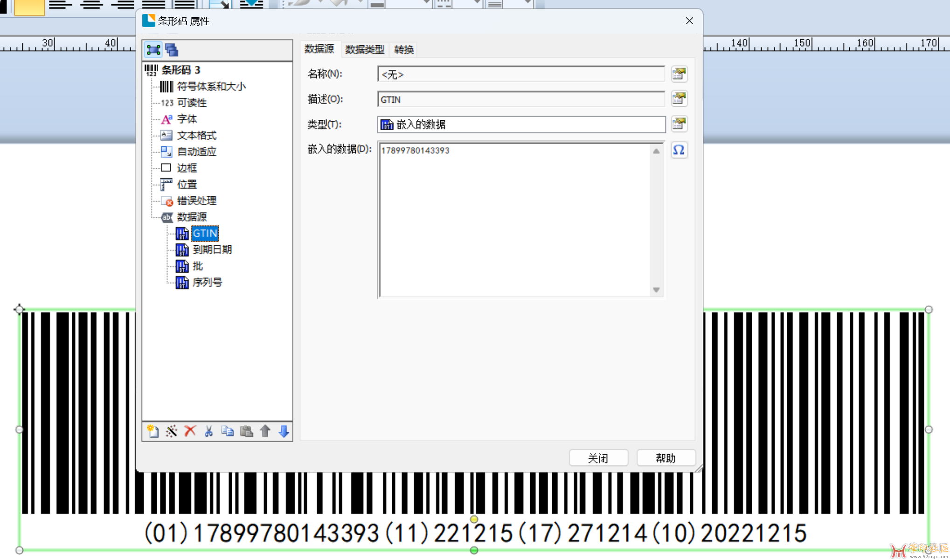Move data source down with blue arrow
Image resolution: width=950 pixels, height=560 pixels.
[x=284, y=431]
